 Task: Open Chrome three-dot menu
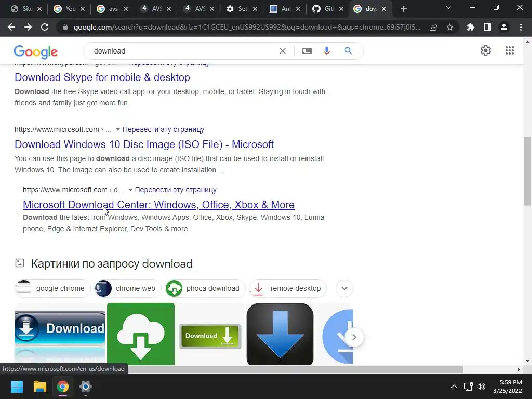(x=521, y=27)
